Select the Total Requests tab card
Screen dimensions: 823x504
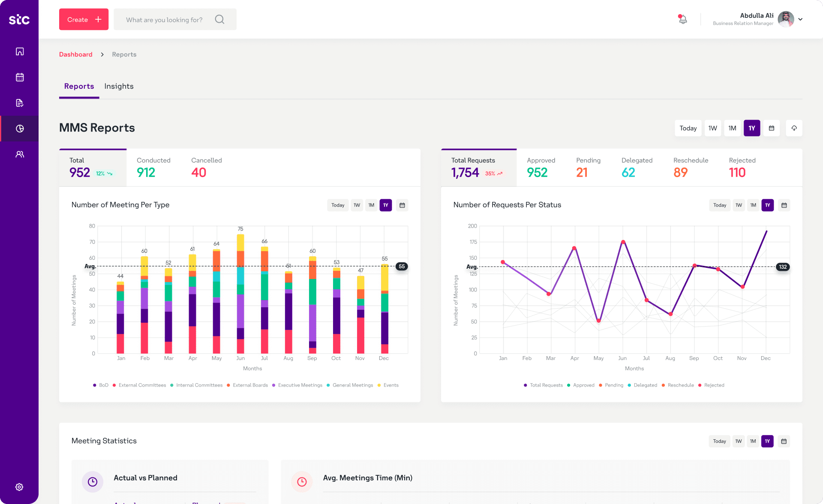pos(478,168)
